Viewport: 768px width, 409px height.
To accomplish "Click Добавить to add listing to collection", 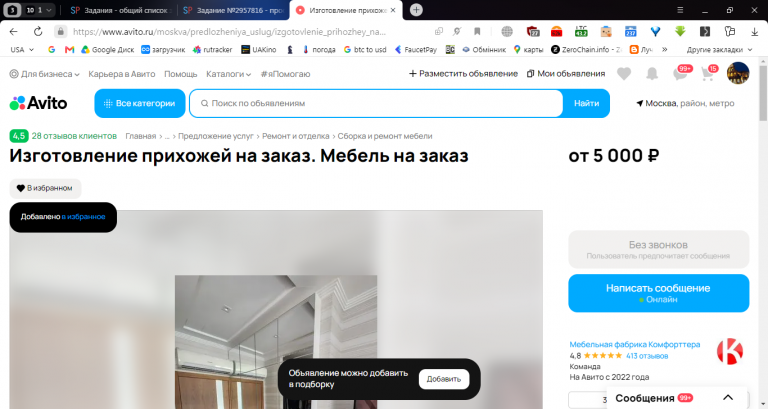I will tap(444, 379).
